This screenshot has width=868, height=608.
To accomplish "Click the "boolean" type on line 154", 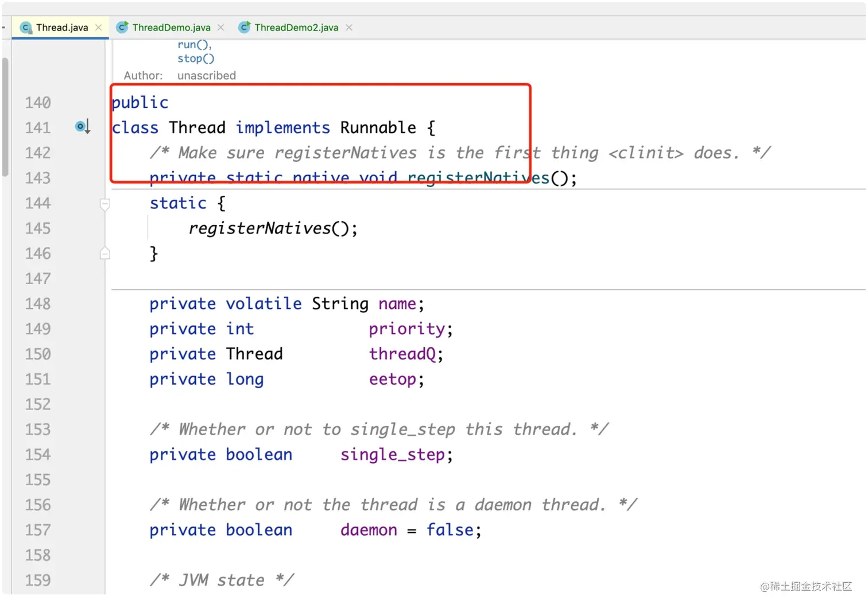I will [x=259, y=455].
